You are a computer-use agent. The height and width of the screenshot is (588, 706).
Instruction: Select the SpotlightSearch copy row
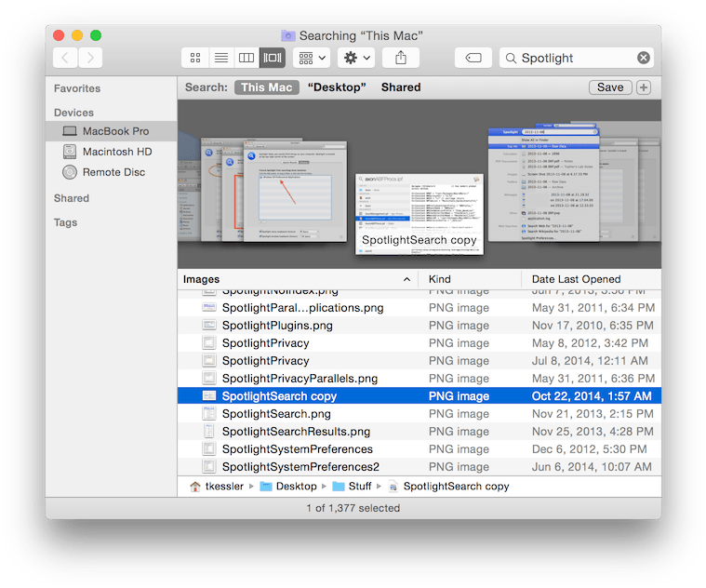(420, 395)
